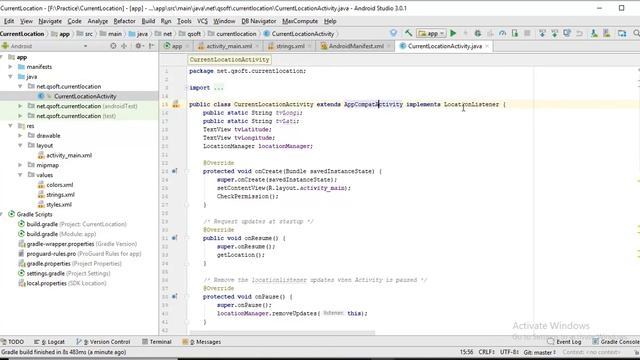The height and width of the screenshot is (360, 640).
Task: Open the Event Log tool window
Action: pos(565,342)
